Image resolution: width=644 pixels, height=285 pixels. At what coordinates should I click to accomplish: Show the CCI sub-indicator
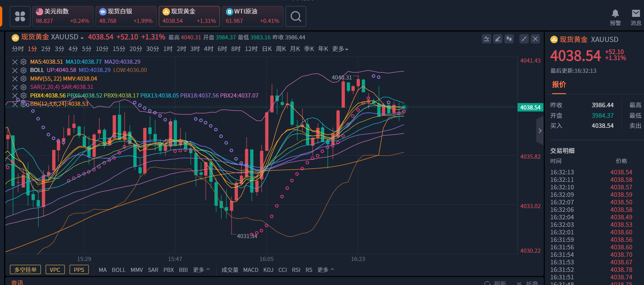(x=283, y=270)
